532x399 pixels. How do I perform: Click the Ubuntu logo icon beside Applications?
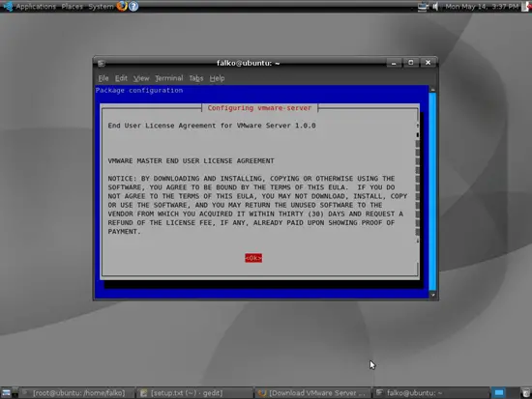8,6
